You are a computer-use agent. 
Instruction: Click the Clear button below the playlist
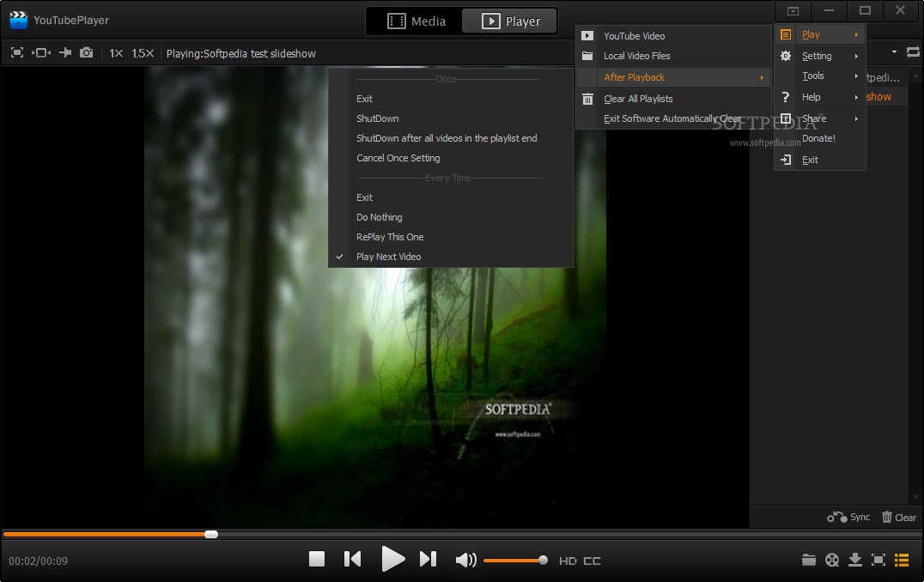[x=899, y=518]
